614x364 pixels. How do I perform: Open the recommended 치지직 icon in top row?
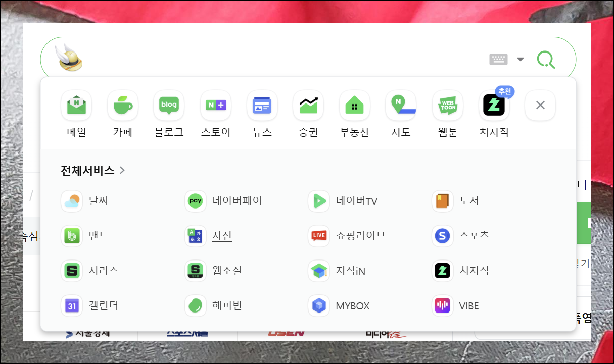(494, 106)
